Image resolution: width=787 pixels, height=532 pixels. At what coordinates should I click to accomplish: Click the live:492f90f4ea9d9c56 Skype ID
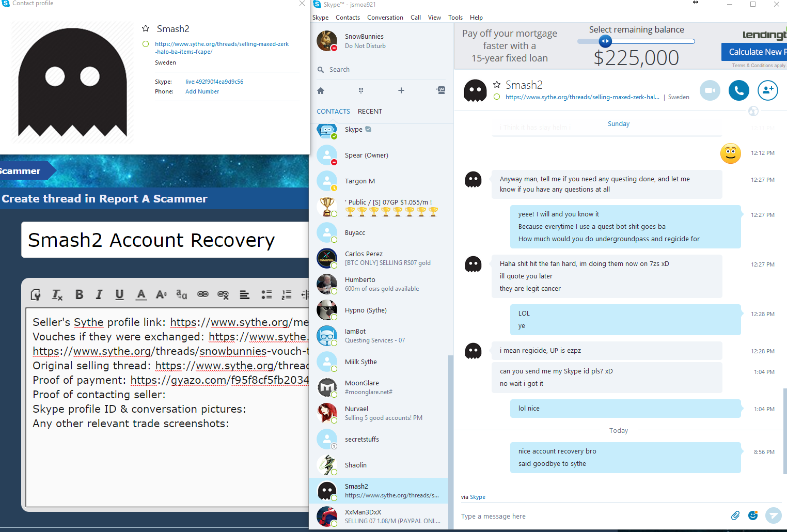(214, 82)
